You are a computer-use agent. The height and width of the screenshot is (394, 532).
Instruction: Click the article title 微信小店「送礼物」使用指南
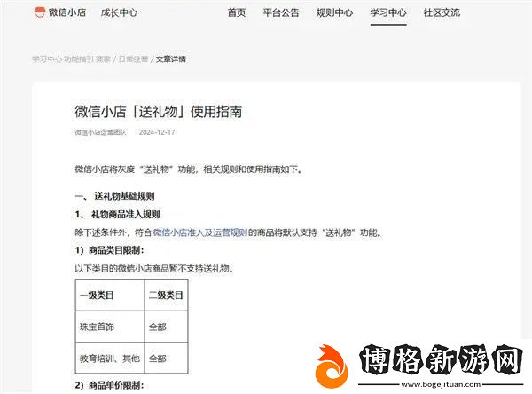click(159, 112)
